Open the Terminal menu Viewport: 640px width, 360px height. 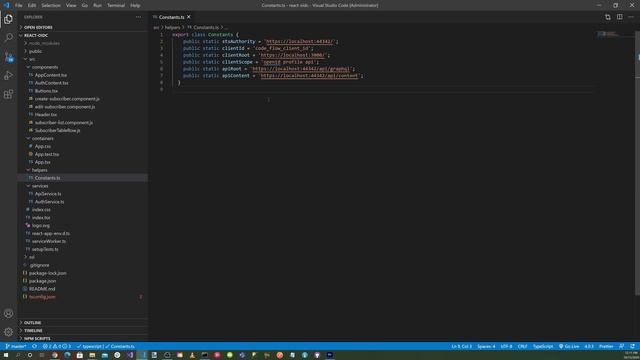116,5
